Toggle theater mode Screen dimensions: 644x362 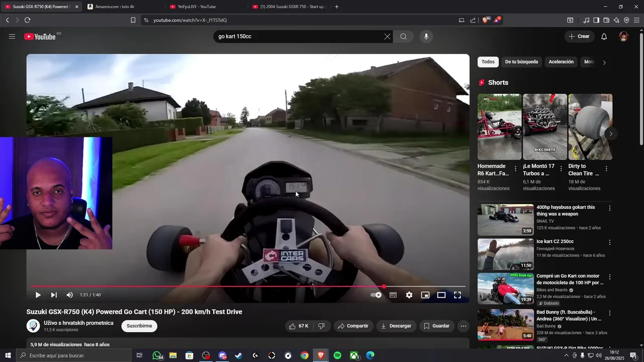point(441,295)
